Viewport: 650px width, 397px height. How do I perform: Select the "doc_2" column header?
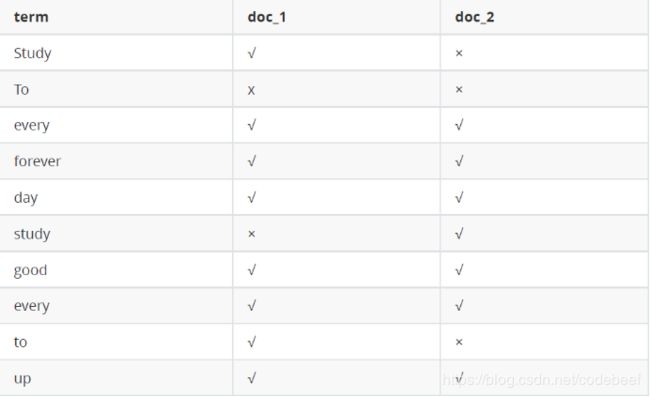475,17
